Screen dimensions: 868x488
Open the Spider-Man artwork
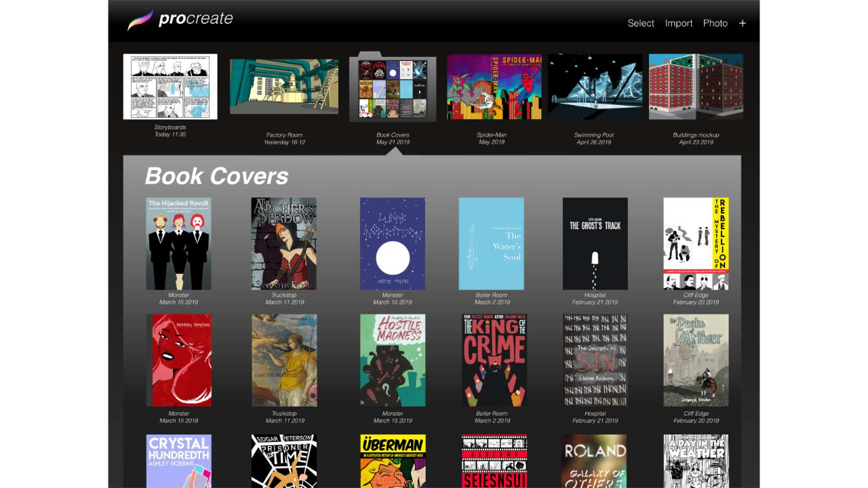point(493,86)
